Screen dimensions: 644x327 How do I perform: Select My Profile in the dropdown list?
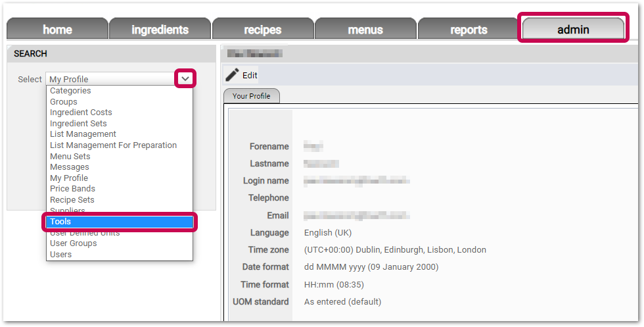[x=119, y=178]
